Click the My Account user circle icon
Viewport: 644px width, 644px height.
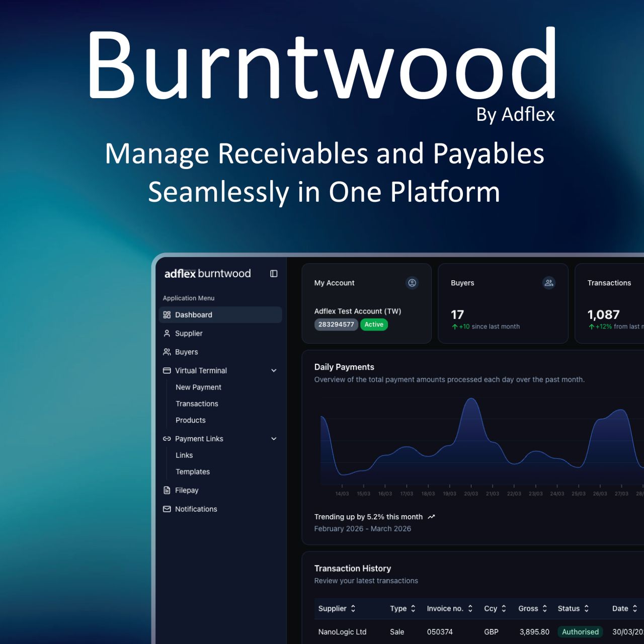(412, 283)
